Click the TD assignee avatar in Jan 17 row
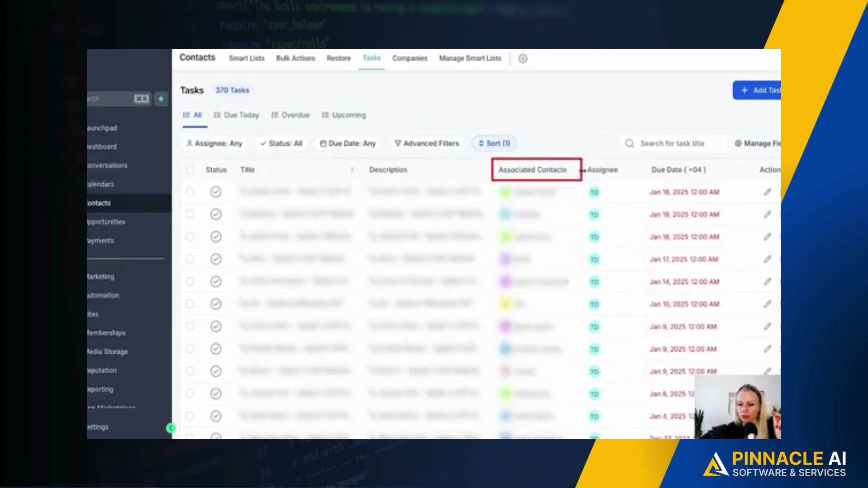Screen dimensions: 868x488 click(594, 259)
